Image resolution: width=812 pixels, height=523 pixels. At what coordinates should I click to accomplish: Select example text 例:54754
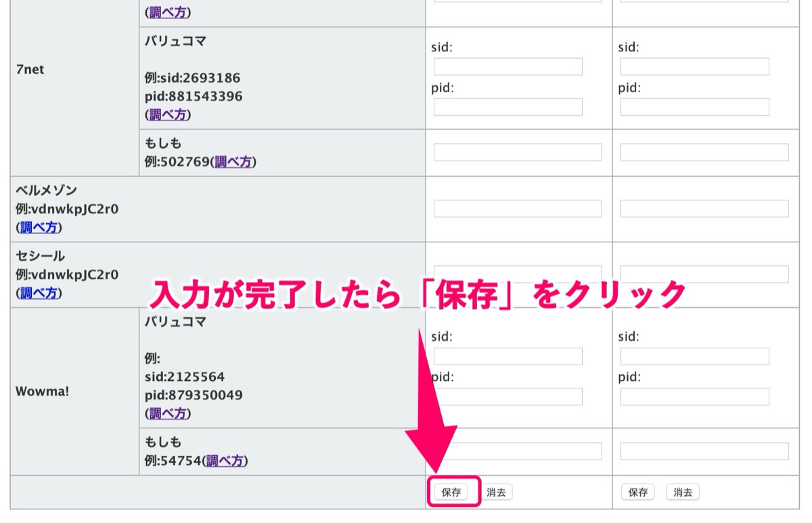point(173,461)
